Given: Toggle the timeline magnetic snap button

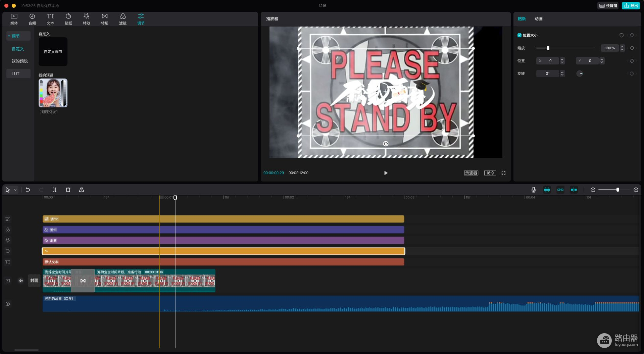Looking at the screenshot, I should coord(547,190).
